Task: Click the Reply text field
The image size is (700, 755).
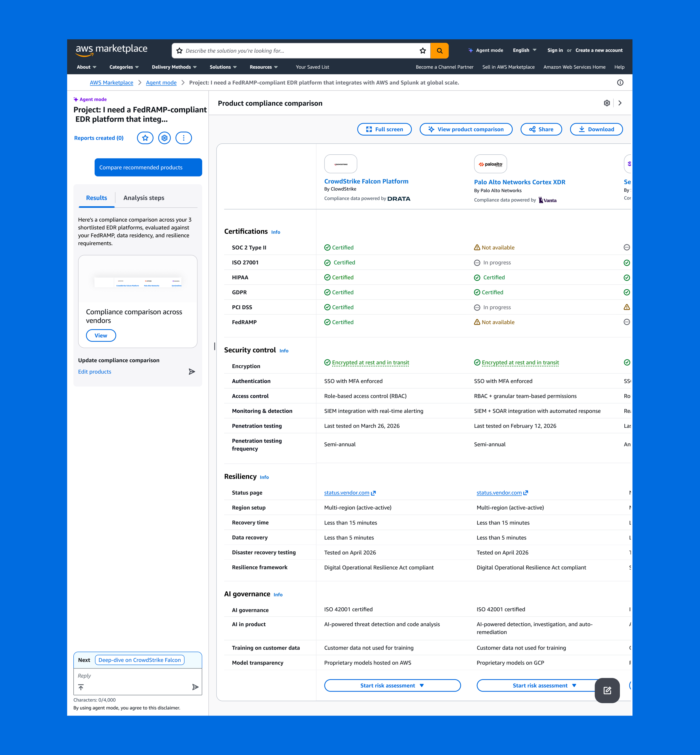Action: pos(137,676)
